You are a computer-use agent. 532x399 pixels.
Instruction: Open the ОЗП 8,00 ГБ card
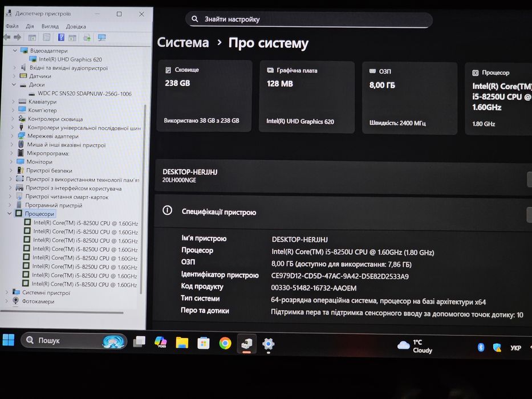[x=409, y=97]
